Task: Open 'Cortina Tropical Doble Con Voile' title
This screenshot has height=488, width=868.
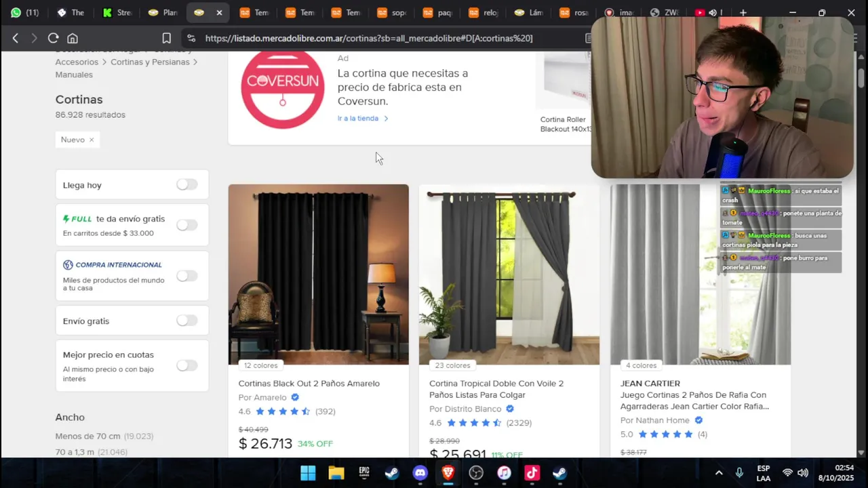Action: tap(496, 389)
